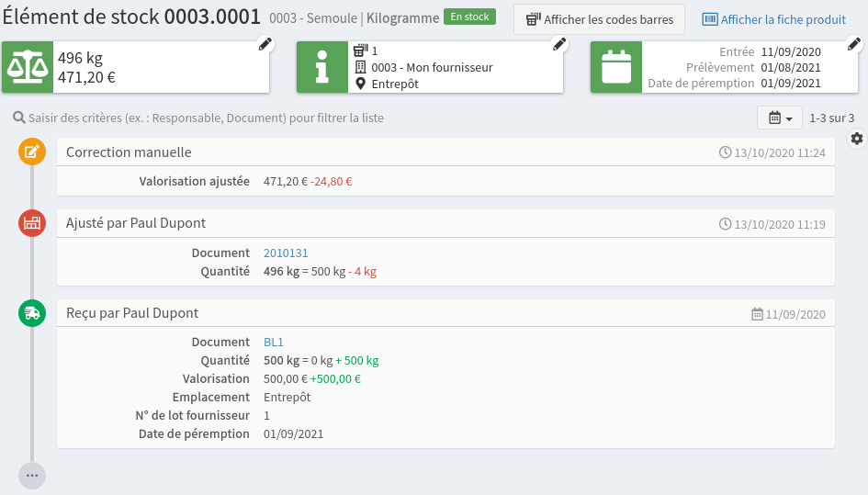Click the green calendar dates icon

click(615, 67)
